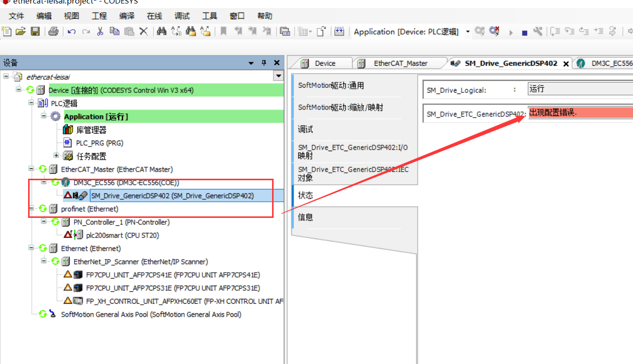Click the Print toolbar icon
Viewport: 633px width, 364px height.
(x=53, y=32)
